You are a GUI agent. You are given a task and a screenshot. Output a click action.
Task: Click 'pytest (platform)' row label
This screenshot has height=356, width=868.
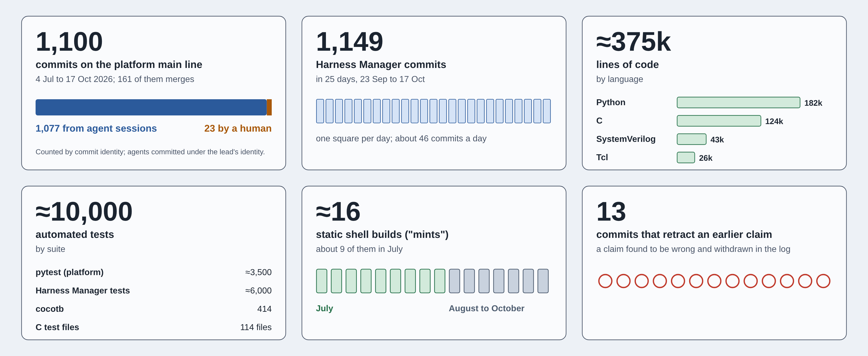(70, 272)
